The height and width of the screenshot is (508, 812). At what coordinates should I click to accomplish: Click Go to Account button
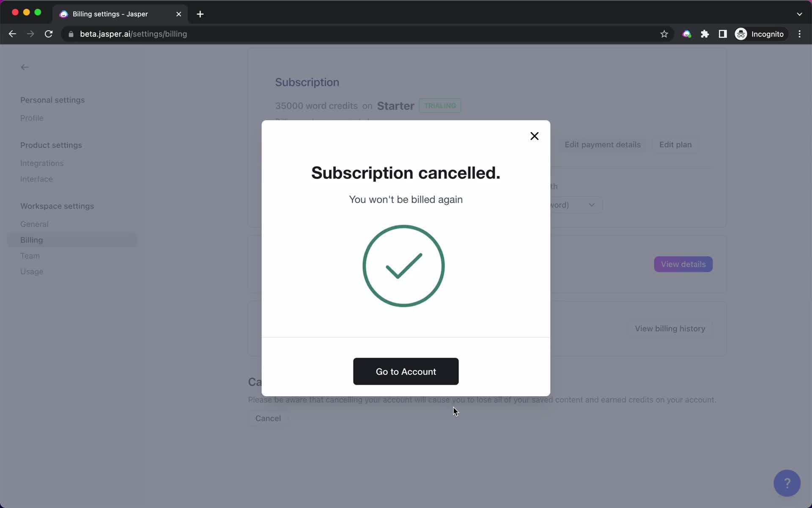[406, 371]
